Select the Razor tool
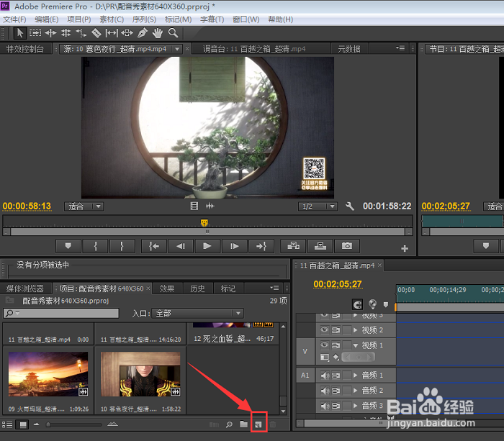Viewport: 504px width, 441px height. pyautogui.click(x=96, y=33)
